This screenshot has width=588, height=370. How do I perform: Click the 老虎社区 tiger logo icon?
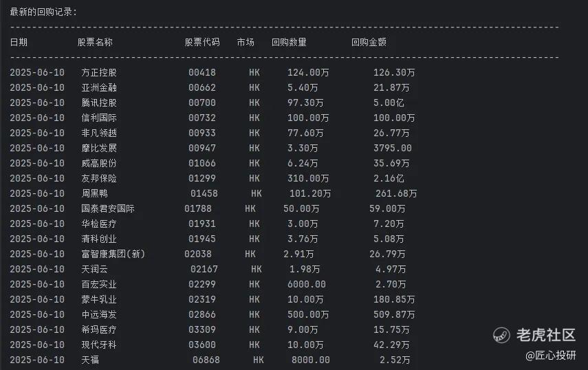tap(501, 335)
